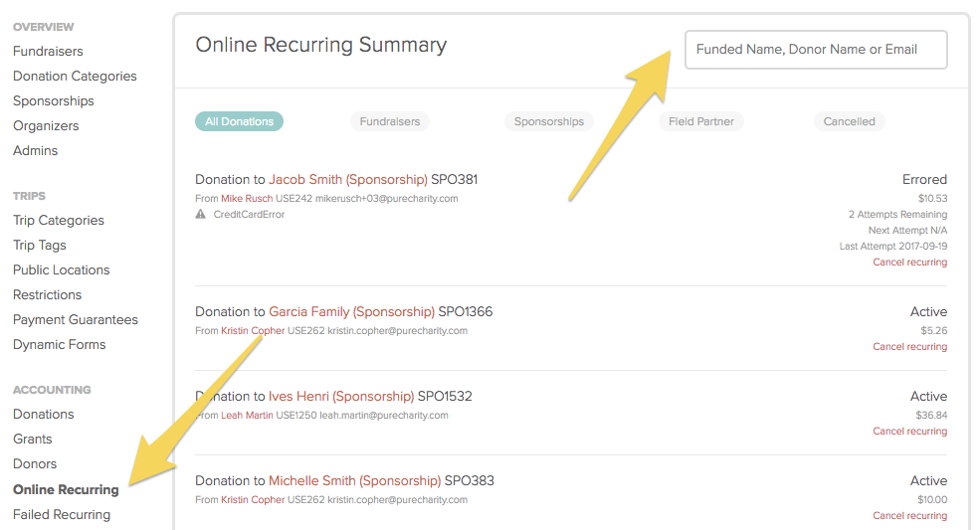Switch to the Fundraisers filter
Screen dimensions: 980x530
pos(390,121)
